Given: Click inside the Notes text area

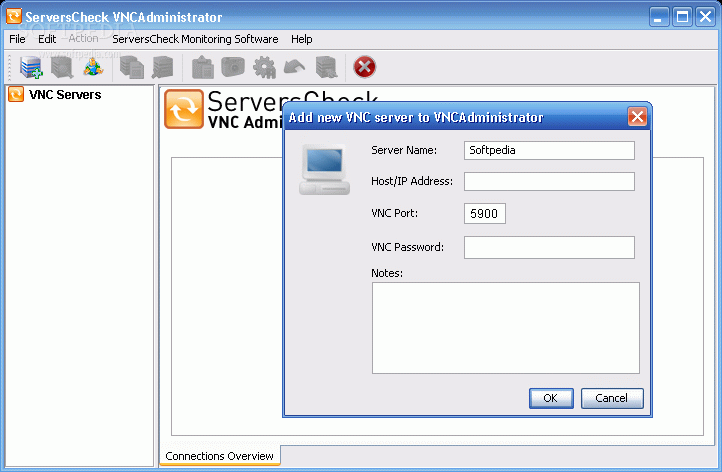Looking at the screenshot, I should [506, 328].
